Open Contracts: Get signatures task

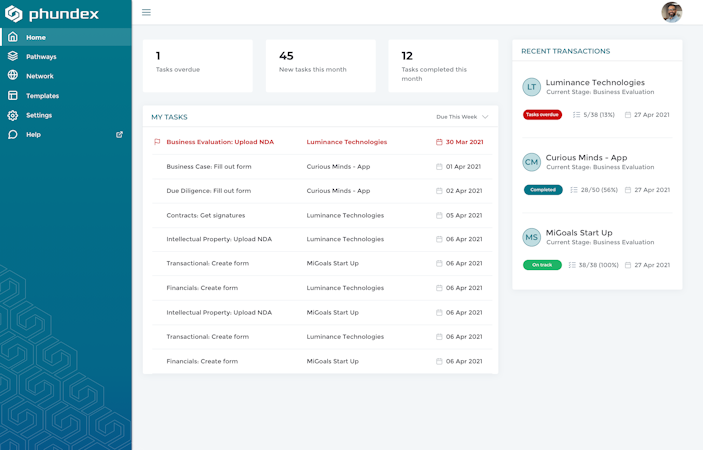[x=206, y=215]
